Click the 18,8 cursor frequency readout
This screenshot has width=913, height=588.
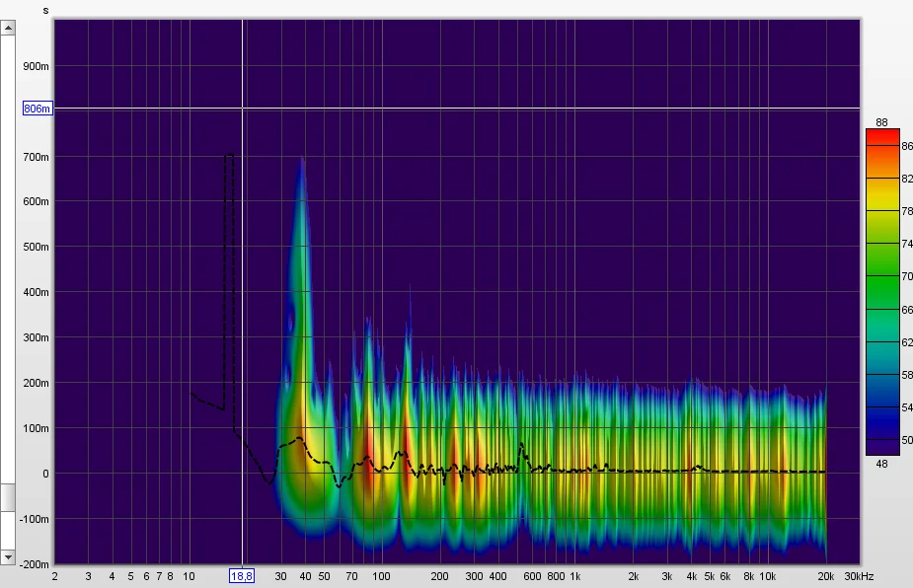(x=242, y=576)
